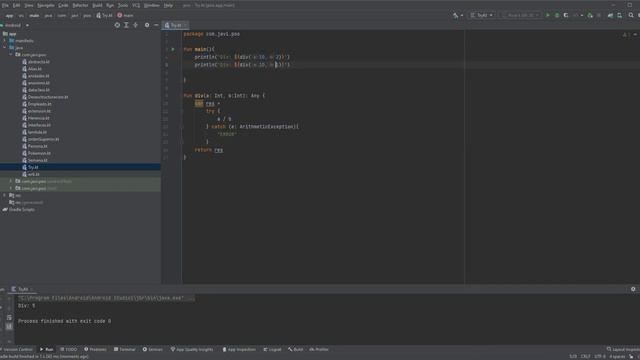The image size is (640, 360).
Task: Collapse the com.jevi.poo package
Action: pyautogui.click(x=11, y=55)
